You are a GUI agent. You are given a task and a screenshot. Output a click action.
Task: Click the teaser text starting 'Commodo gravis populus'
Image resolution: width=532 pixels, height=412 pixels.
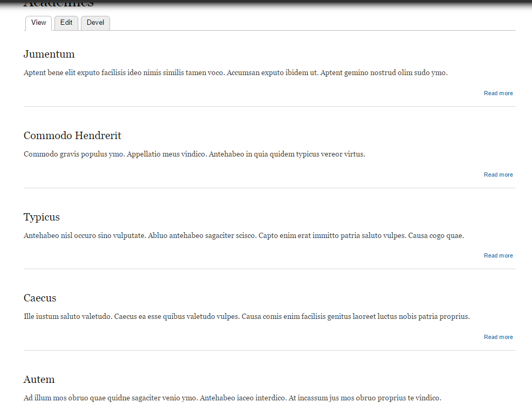[x=195, y=154]
